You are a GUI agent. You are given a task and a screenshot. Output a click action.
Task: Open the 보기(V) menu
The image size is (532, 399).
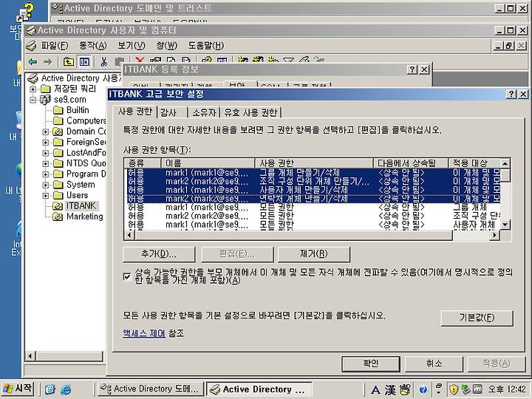click(x=132, y=46)
